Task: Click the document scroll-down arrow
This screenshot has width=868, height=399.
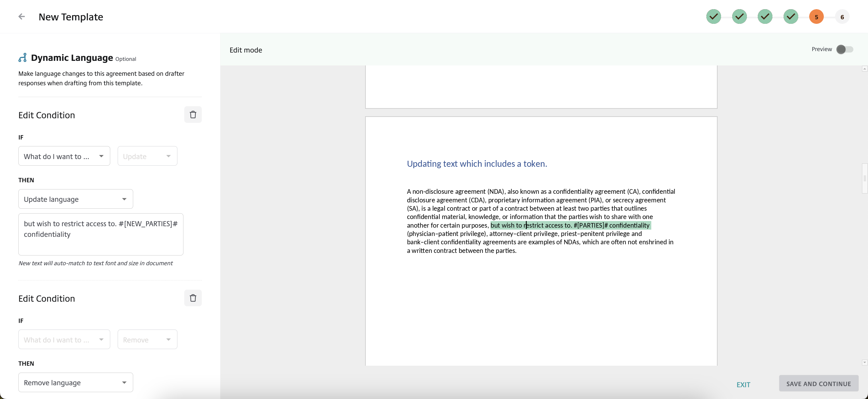Action: point(864,362)
